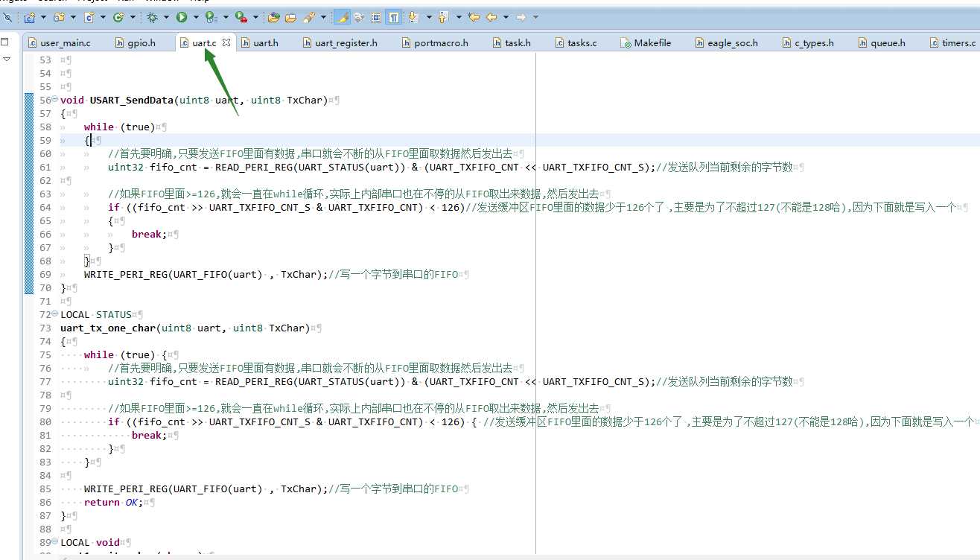Switch to gpio.h tab
This screenshot has width=980, height=560.
click(136, 43)
